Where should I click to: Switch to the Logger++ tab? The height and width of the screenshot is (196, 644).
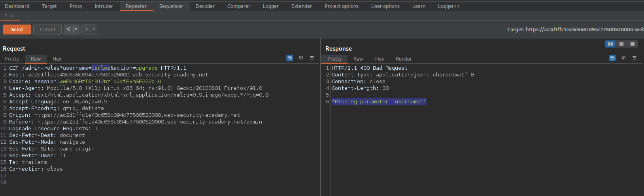point(449,6)
